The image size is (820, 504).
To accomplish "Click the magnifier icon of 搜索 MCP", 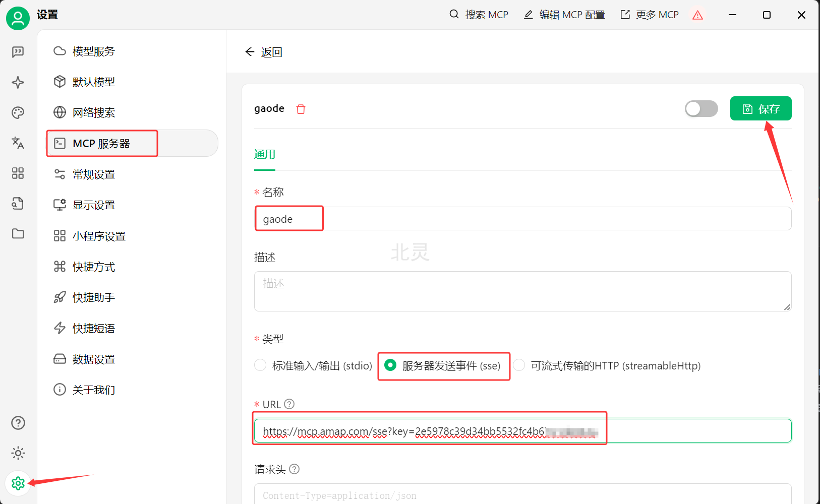I will [x=454, y=15].
